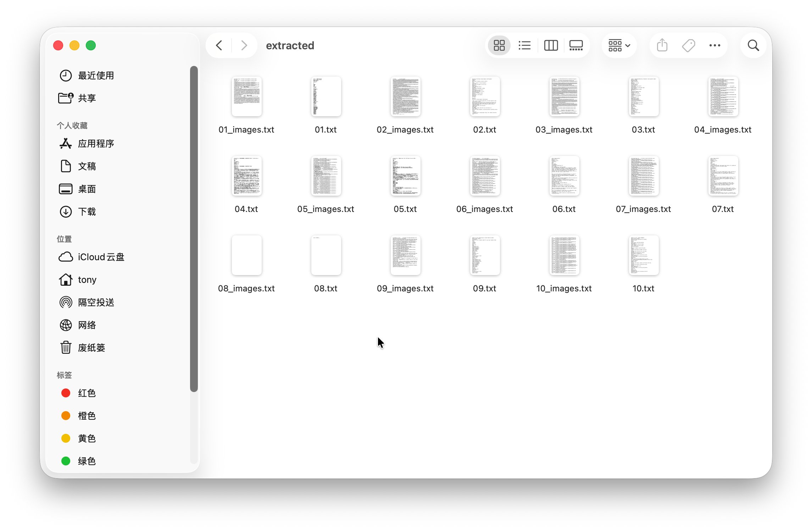Click the sidebar vertical scrollbar
The image size is (812, 531).
coord(194,229)
